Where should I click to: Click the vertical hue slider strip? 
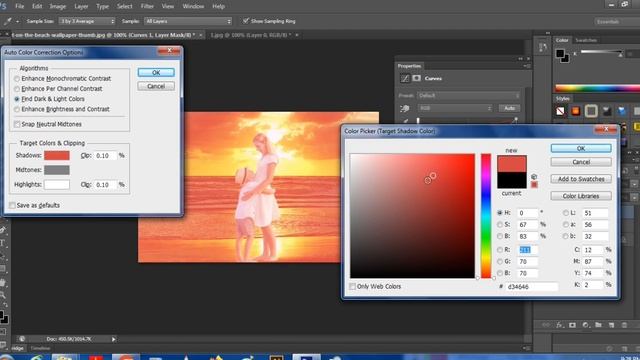(x=486, y=216)
